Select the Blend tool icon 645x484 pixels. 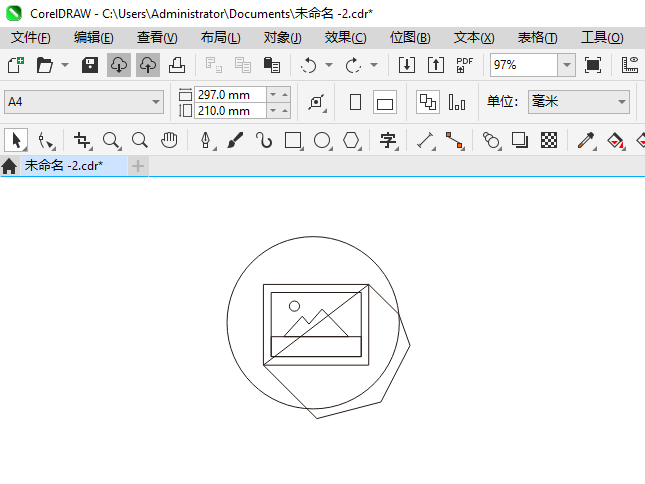click(491, 141)
